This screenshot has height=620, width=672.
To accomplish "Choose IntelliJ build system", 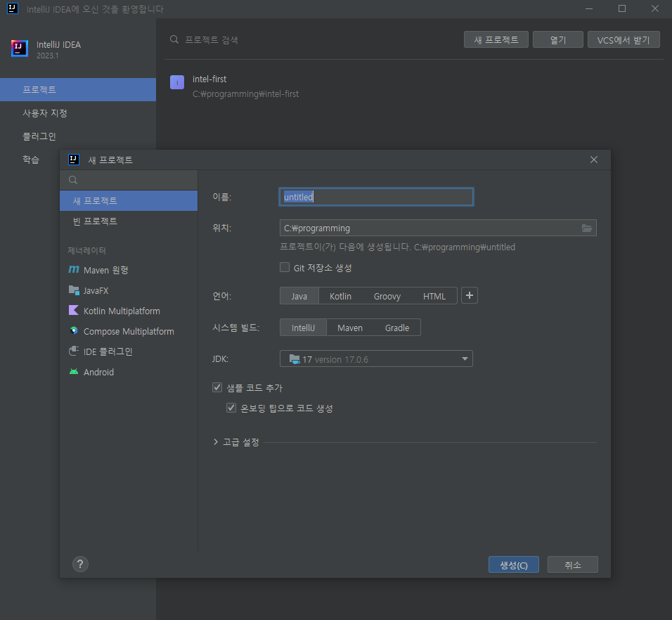I will [303, 328].
